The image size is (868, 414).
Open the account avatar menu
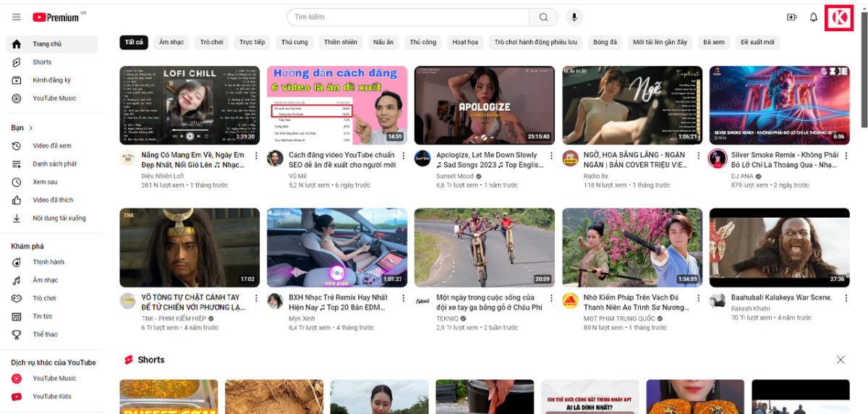(839, 18)
